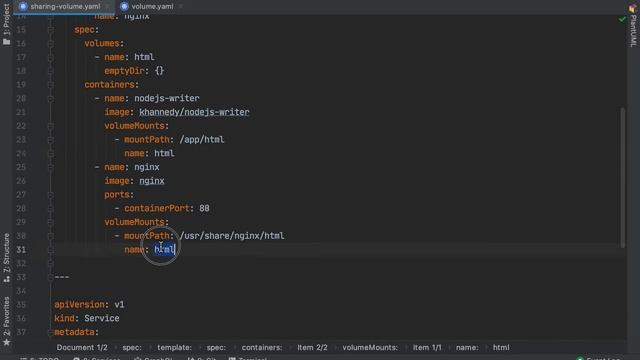Image resolution: width=640 pixels, height=360 pixels.
Task: Open the nginx image link on line 26
Action: click(152, 181)
